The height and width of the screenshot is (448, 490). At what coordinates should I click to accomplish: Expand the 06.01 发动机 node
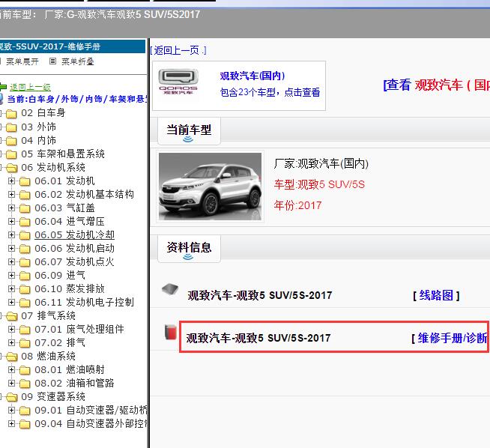[x=11, y=181]
